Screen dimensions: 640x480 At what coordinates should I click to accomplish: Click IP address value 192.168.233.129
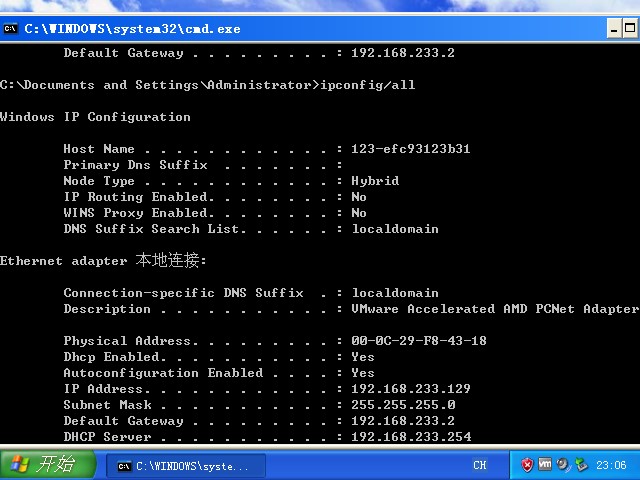[x=411, y=389]
